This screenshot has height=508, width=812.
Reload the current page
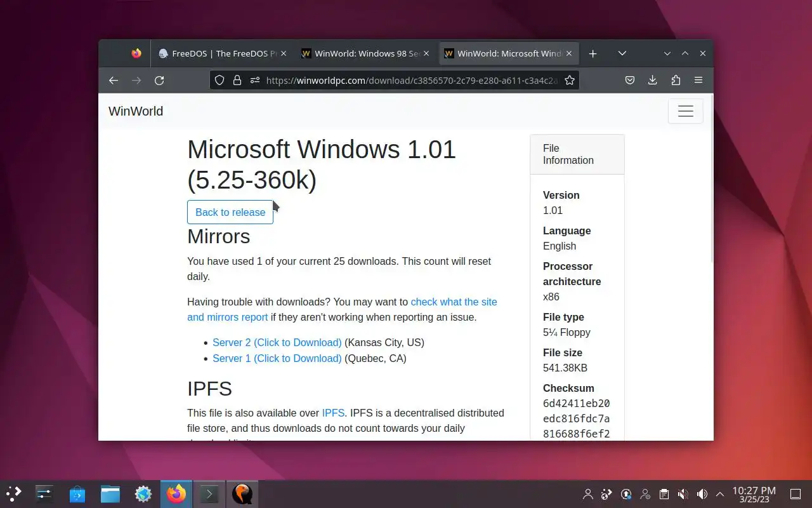[x=159, y=80]
